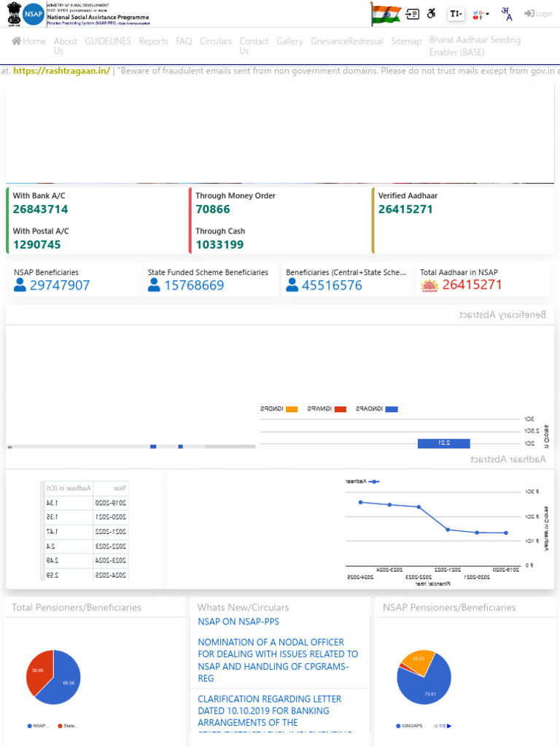Open the Circulars menu item
This screenshot has width=560, height=747.
pyautogui.click(x=215, y=42)
